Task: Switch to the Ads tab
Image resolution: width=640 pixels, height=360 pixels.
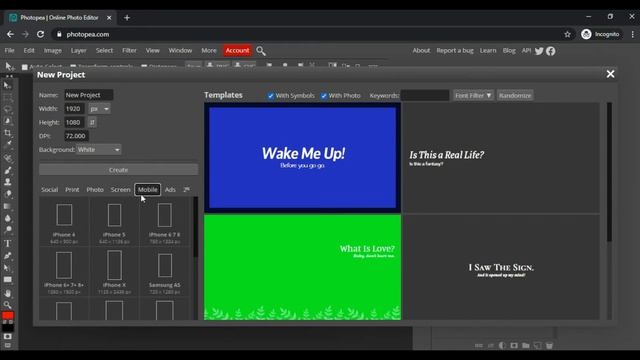Action: coord(170,190)
